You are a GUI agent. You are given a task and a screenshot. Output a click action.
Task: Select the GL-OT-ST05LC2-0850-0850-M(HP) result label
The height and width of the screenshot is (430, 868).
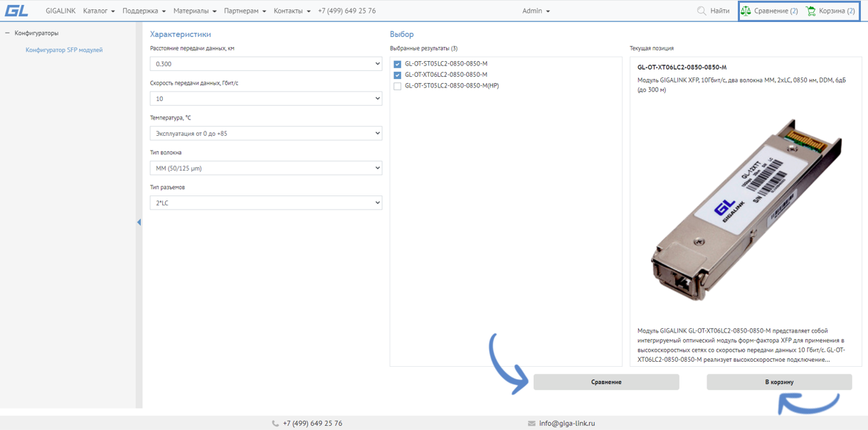click(x=452, y=86)
